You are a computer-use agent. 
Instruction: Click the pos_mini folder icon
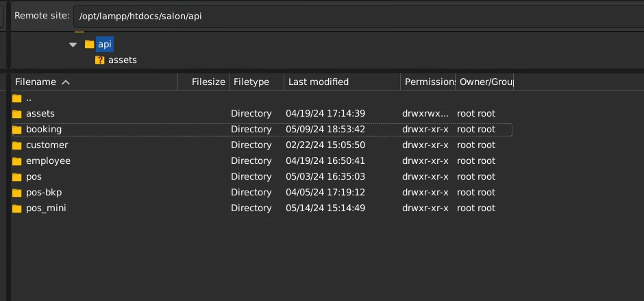click(x=17, y=208)
